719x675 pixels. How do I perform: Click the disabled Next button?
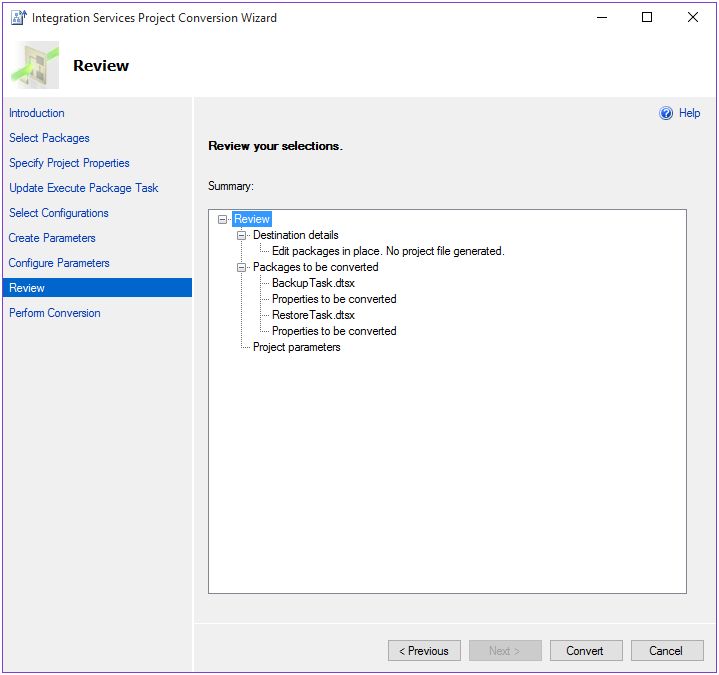tap(505, 651)
